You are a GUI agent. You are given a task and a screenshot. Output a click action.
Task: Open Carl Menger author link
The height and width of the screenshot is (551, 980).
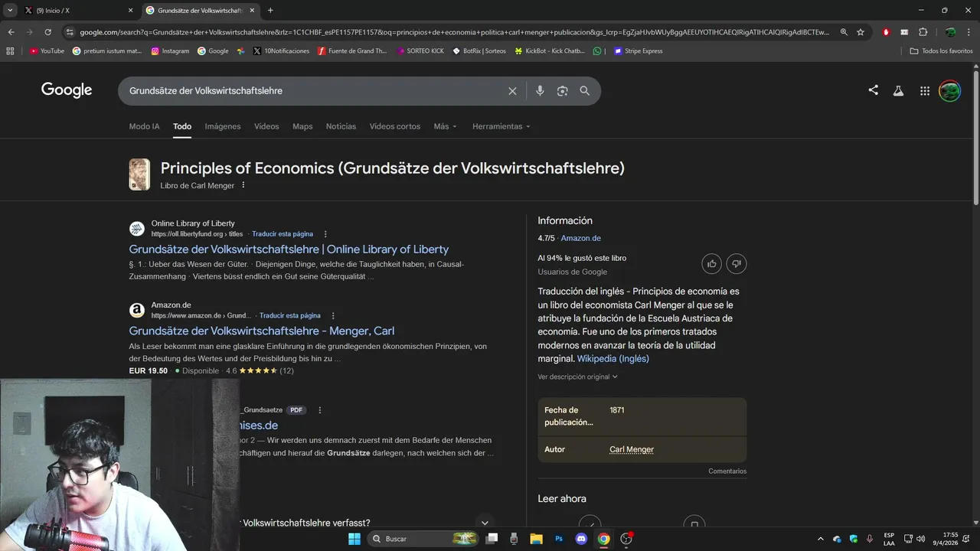point(632,449)
